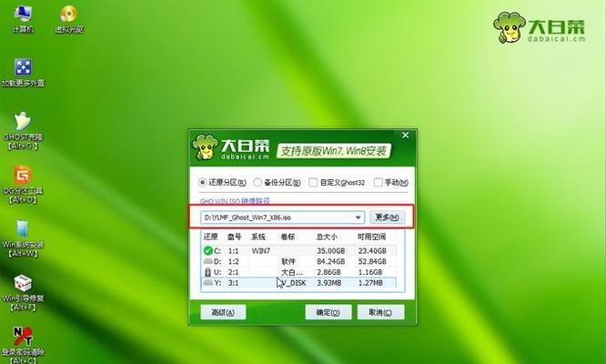The width and height of the screenshot is (606, 364).
Task: Click the 1.16GB free space cell
Action: (x=370, y=272)
